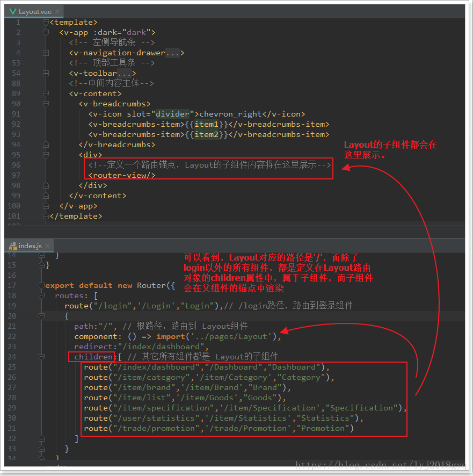473x476 pixels.
Task: Click the "/trade/promotion" route path on line 31
Action: [x=156, y=428]
